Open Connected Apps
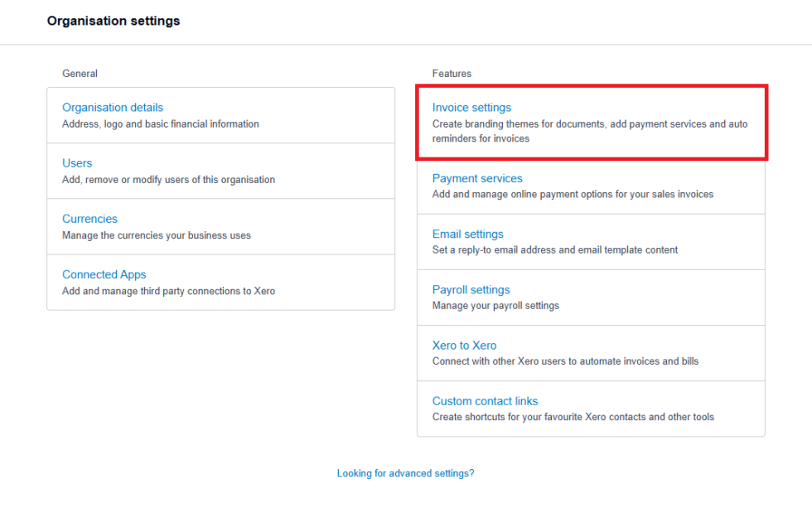The image size is (812, 508). (x=104, y=273)
